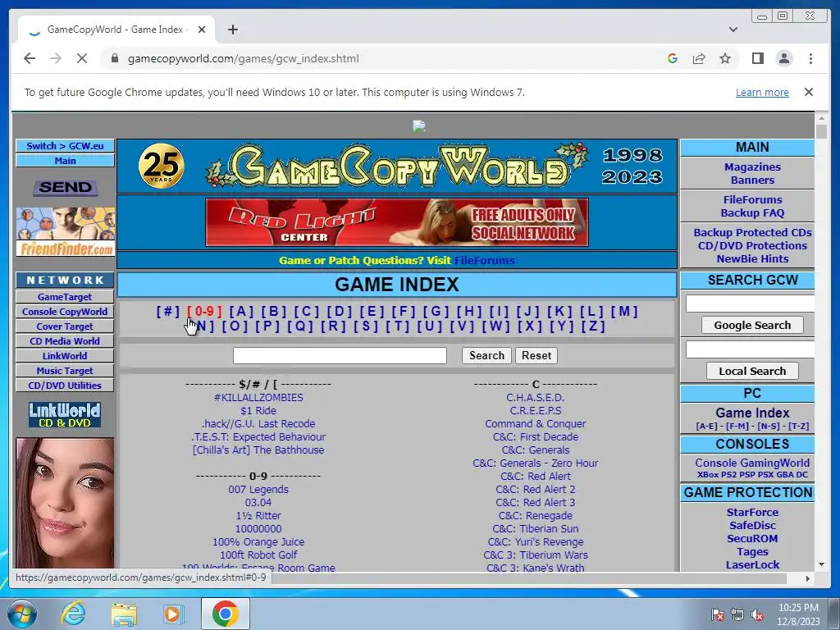Jump to [ Z ] index section

tap(593, 326)
